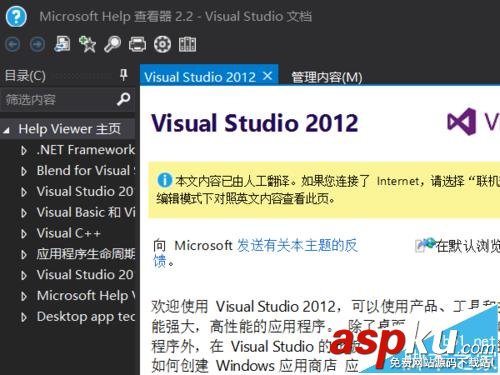Open the 发送有关本主题的反馈 feedback link

pyautogui.click(x=297, y=246)
